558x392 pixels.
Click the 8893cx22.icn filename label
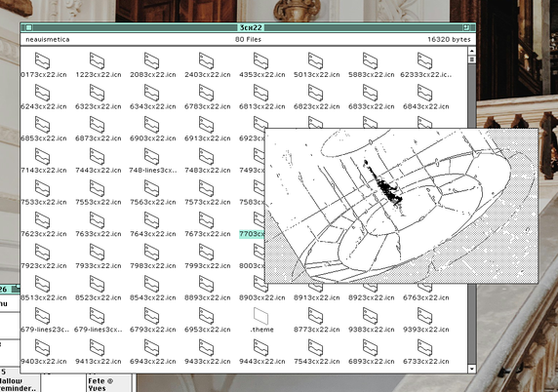coord(207,297)
